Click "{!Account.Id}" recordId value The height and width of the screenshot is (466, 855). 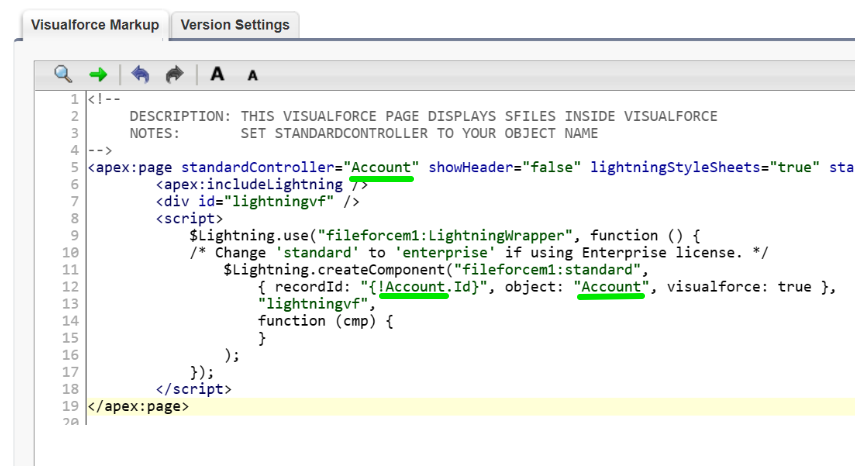423,287
